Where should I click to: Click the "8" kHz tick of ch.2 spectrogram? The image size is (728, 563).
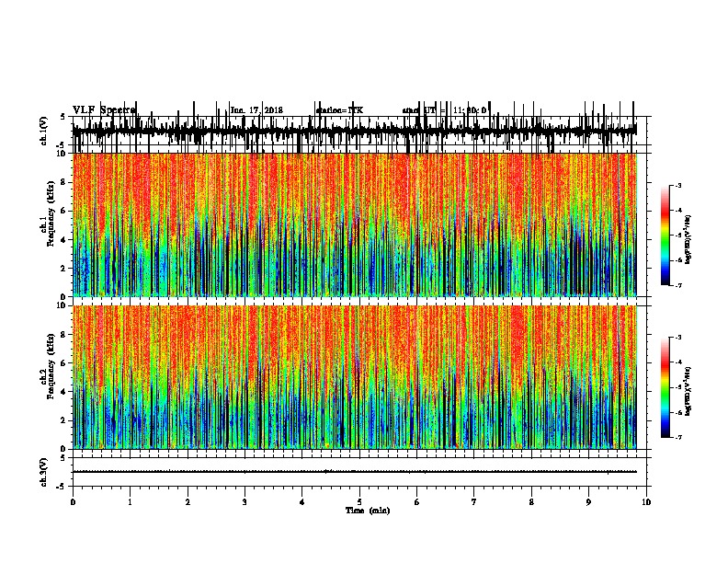[x=63, y=335]
